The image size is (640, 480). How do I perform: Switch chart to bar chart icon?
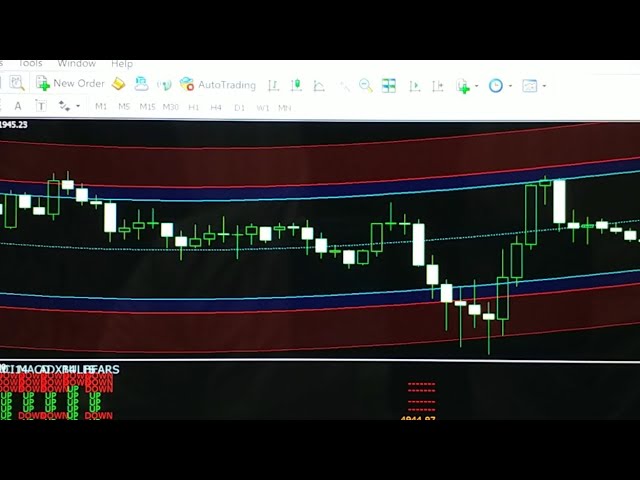[x=273, y=86]
